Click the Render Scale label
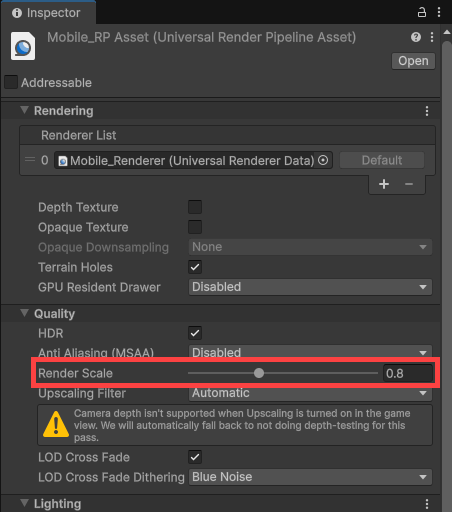Viewport: 452px width, 512px height. click(x=75, y=373)
